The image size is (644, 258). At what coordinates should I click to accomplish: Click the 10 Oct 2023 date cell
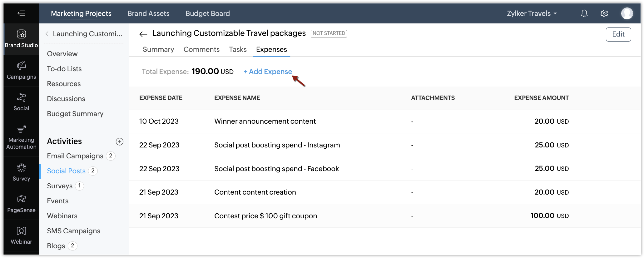coord(159,121)
